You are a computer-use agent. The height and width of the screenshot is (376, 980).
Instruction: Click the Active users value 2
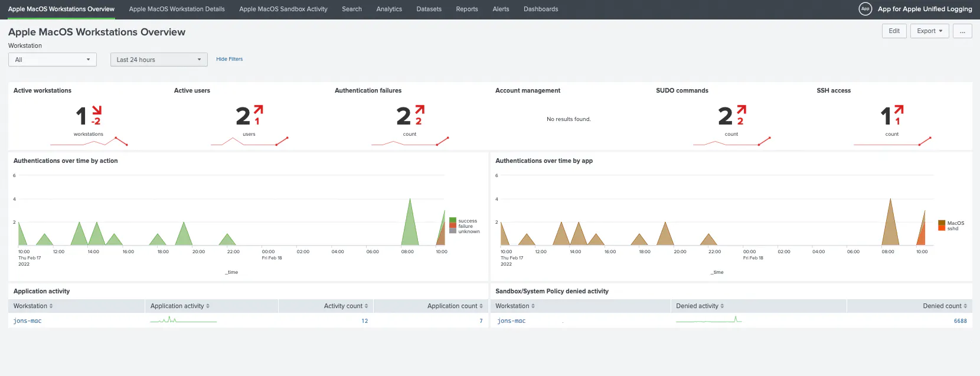243,116
